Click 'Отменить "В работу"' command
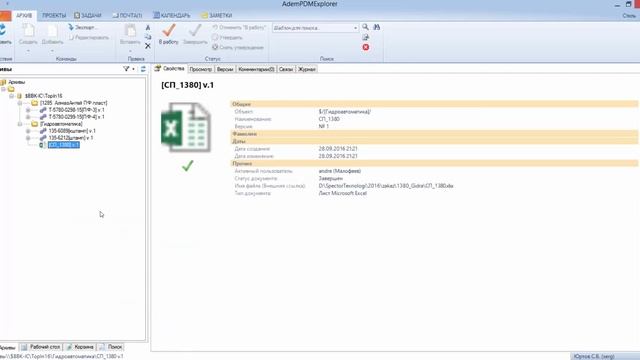Image resolution: width=640 pixels, height=360 pixels. [239, 27]
